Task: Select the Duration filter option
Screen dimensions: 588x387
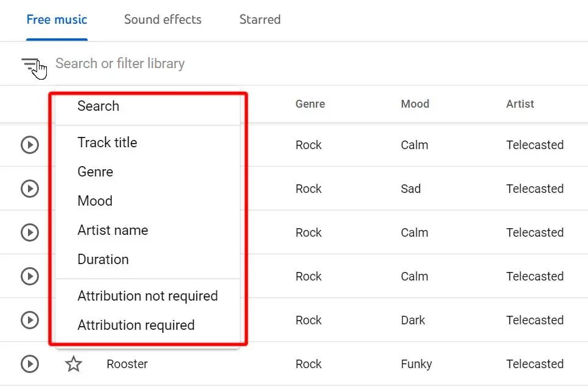Action: pyautogui.click(x=102, y=259)
